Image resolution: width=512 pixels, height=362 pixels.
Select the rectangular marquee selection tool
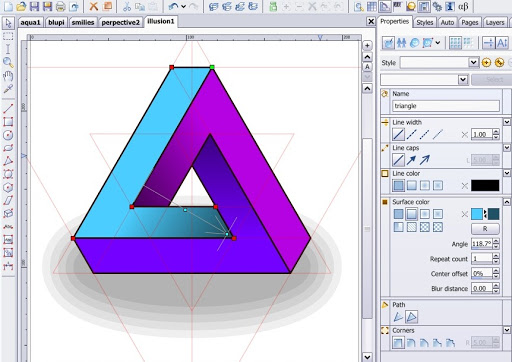click(8, 36)
